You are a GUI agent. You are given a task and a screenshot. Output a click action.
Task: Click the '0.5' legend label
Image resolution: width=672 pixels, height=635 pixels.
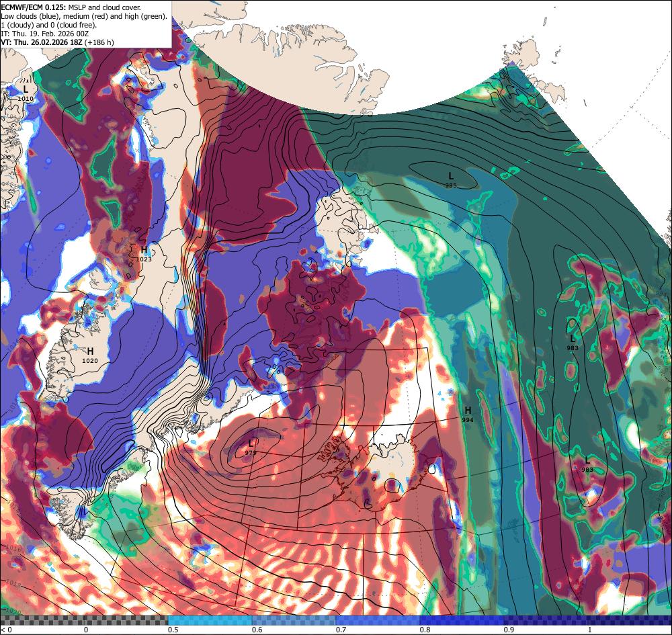(x=173, y=630)
